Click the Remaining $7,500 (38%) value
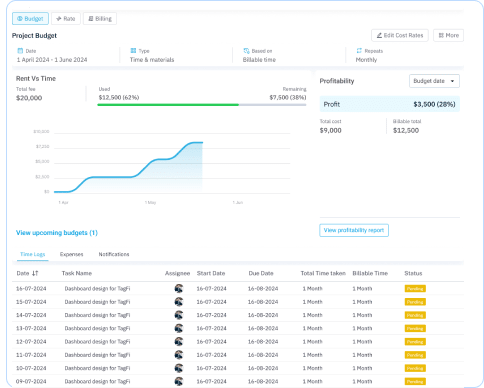Image resolution: width=484 pixels, height=388 pixels. click(x=288, y=98)
